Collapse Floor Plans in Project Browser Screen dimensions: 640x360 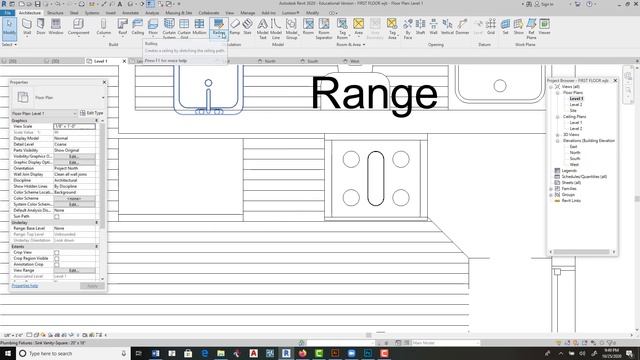558,93
